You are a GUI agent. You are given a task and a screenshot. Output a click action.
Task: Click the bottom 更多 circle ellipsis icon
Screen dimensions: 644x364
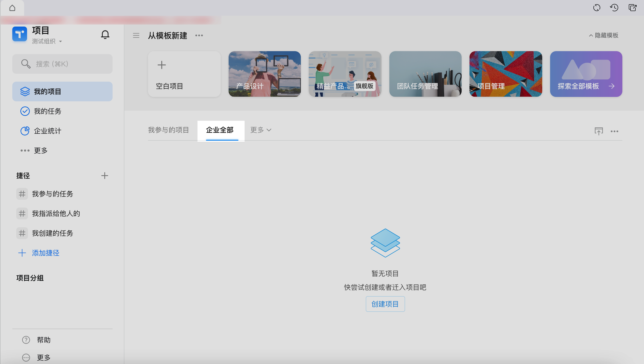click(26, 358)
